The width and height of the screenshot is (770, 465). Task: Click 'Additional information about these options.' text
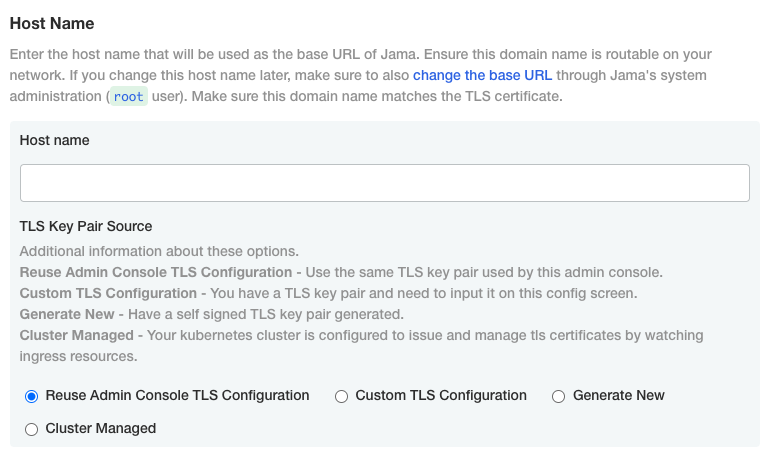[159, 251]
